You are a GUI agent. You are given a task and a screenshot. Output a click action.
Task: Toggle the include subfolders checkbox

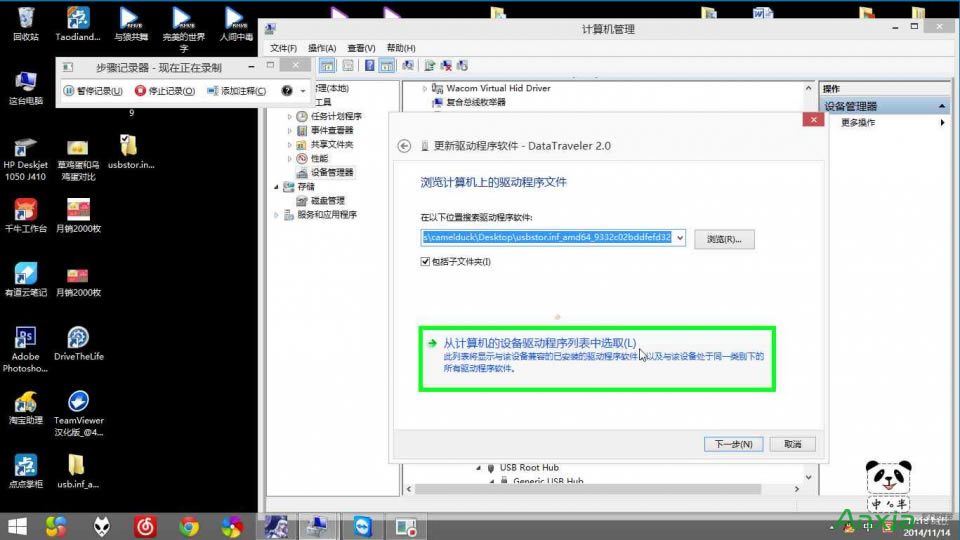point(427,262)
